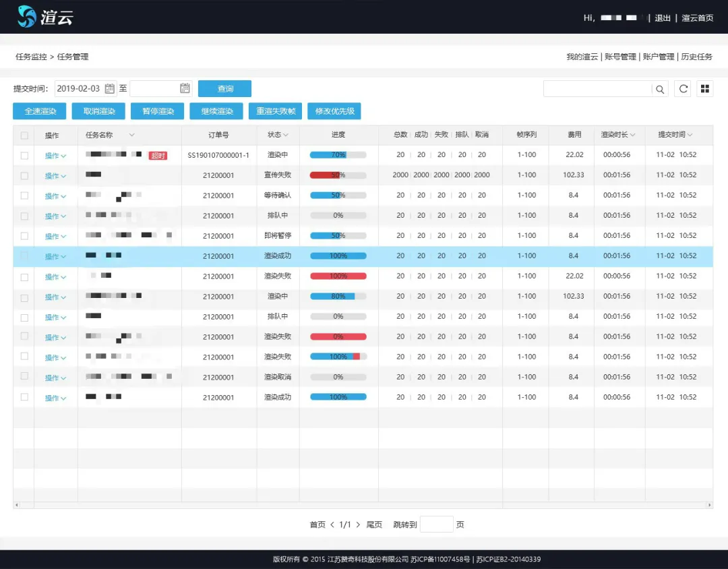Expand the 渲染时长 column sort dropdown
This screenshot has height=569, width=728.
click(x=632, y=136)
